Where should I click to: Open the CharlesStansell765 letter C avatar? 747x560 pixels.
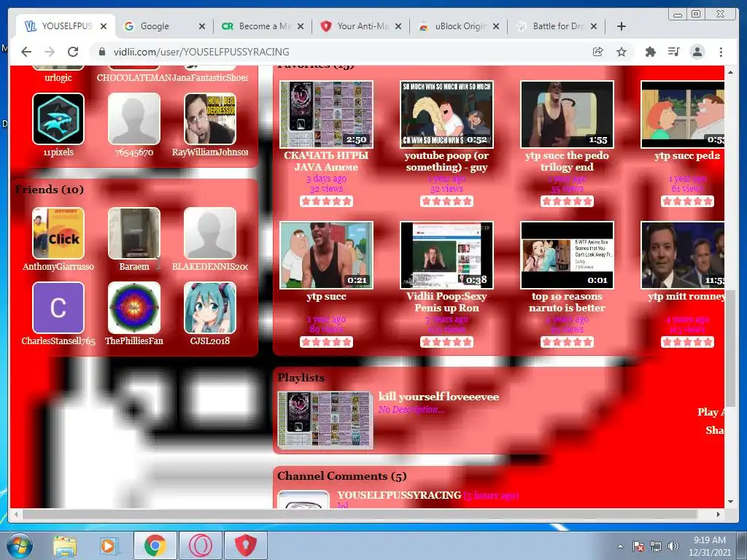(58, 308)
